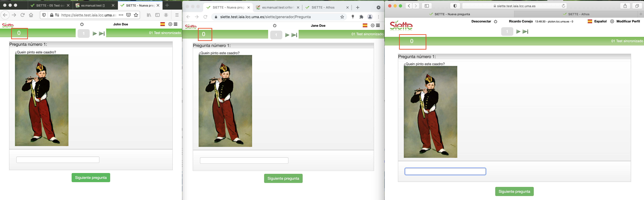644x200 pixels.
Task: Open Firefox page actions ellipsis menu
Action: pyautogui.click(x=121, y=15)
